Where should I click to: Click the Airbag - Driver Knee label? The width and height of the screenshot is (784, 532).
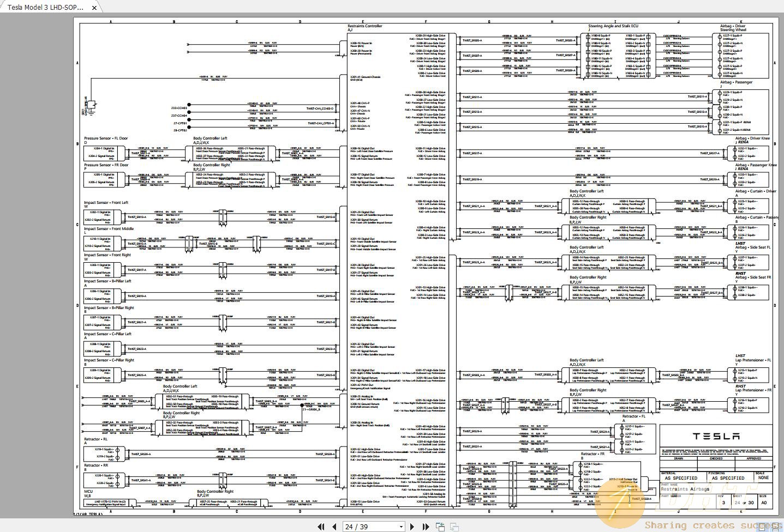click(752, 138)
